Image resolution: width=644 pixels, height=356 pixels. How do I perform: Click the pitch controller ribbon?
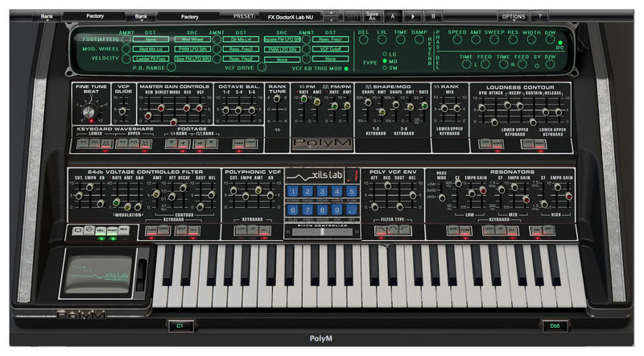[322, 232]
